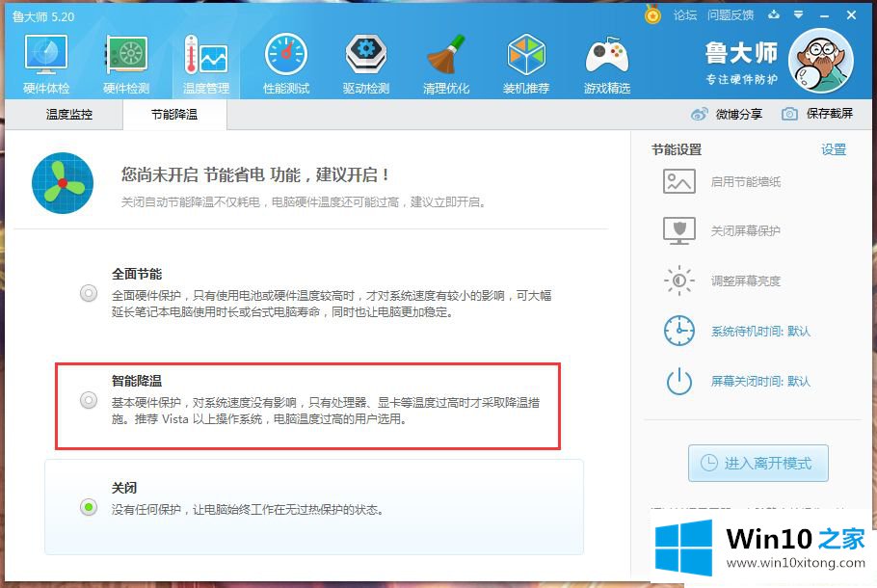
Task: Click the 鲁大师 mascot avatar
Action: [x=820, y=61]
